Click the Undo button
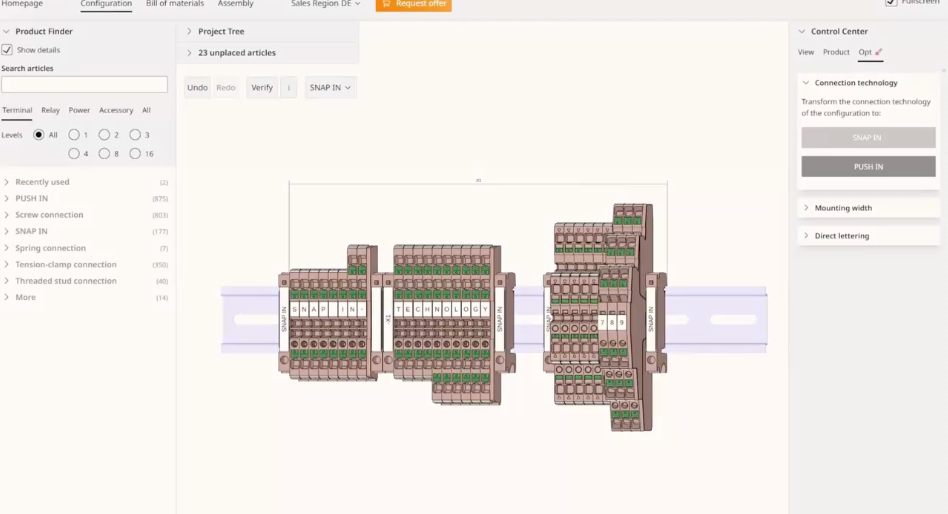Screen dimensions: 948x514 click(x=197, y=88)
